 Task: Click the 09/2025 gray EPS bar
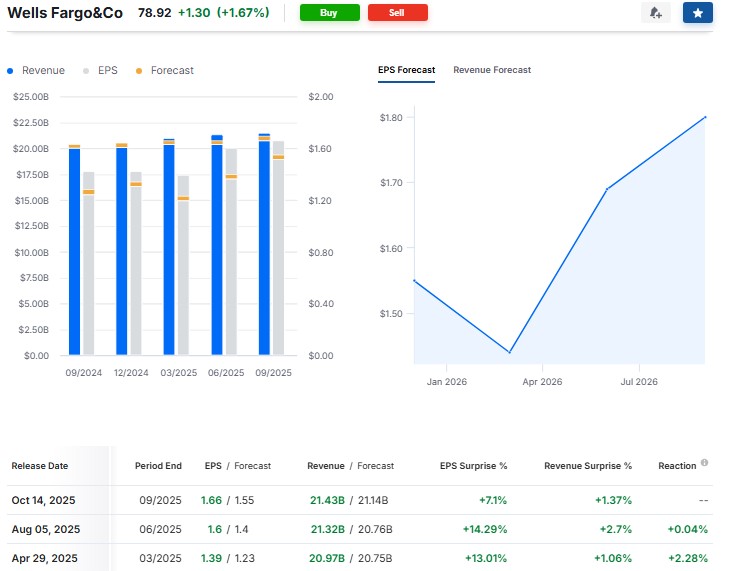click(x=279, y=248)
